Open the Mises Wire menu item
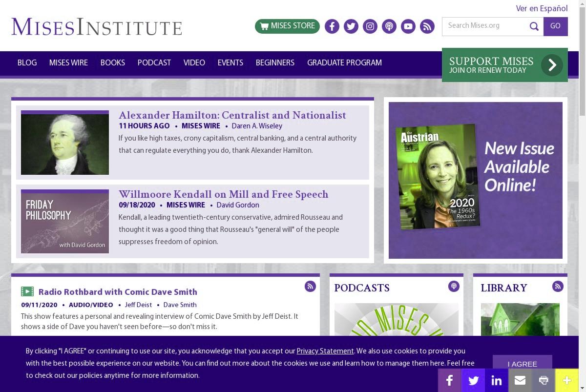 (x=68, y=63)
